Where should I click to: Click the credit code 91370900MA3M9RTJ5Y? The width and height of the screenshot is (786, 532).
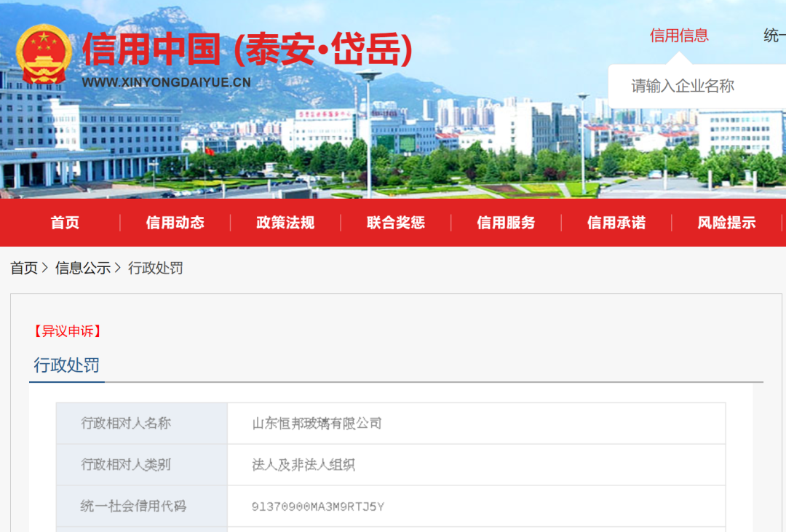(317, 507)
